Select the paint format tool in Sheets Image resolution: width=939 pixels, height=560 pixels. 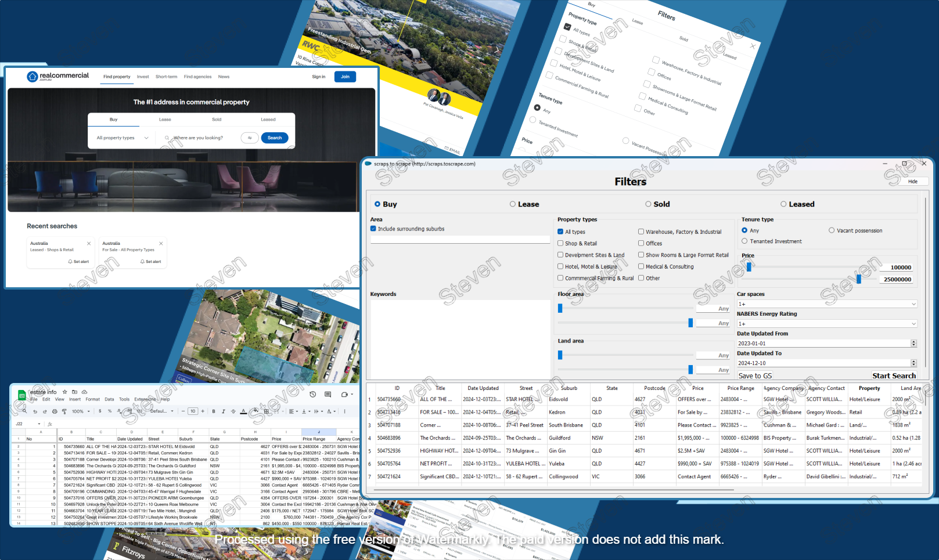[x=64, y=411]
